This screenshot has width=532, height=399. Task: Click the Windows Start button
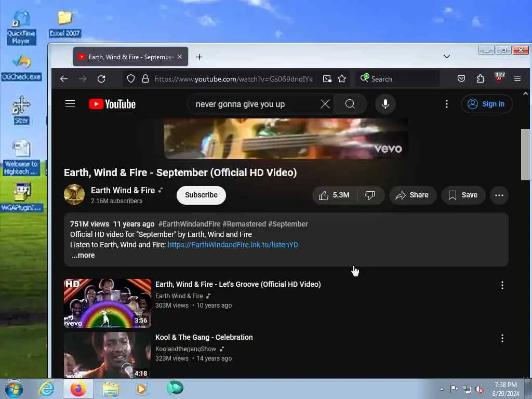click(x=14, y=389)
